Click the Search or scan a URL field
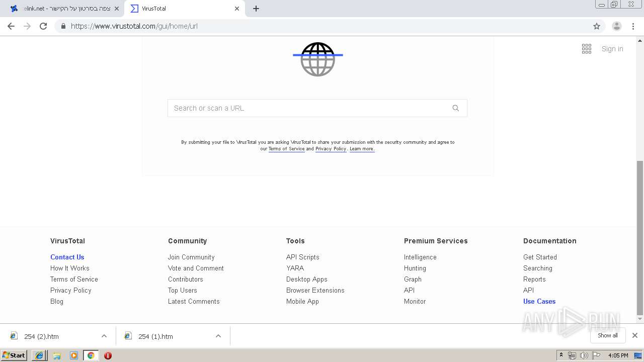 click(x=317, y=108)
